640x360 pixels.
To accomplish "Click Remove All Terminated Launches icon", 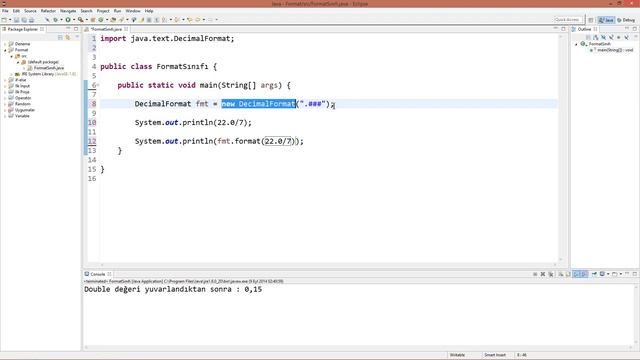I will (x=551, y=274).
